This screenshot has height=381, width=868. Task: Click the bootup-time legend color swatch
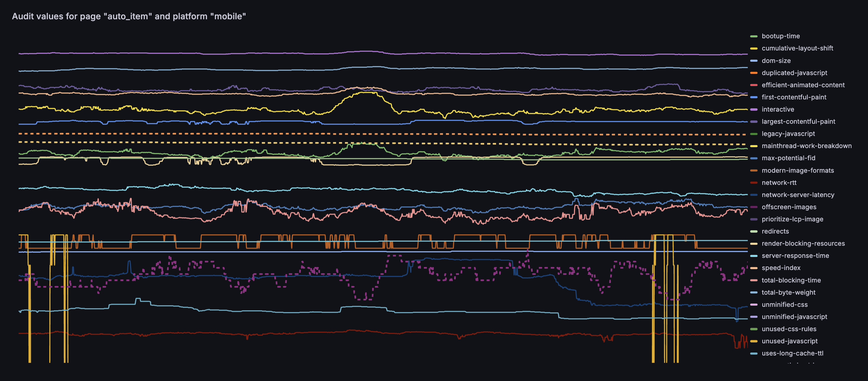coord(754,36)
